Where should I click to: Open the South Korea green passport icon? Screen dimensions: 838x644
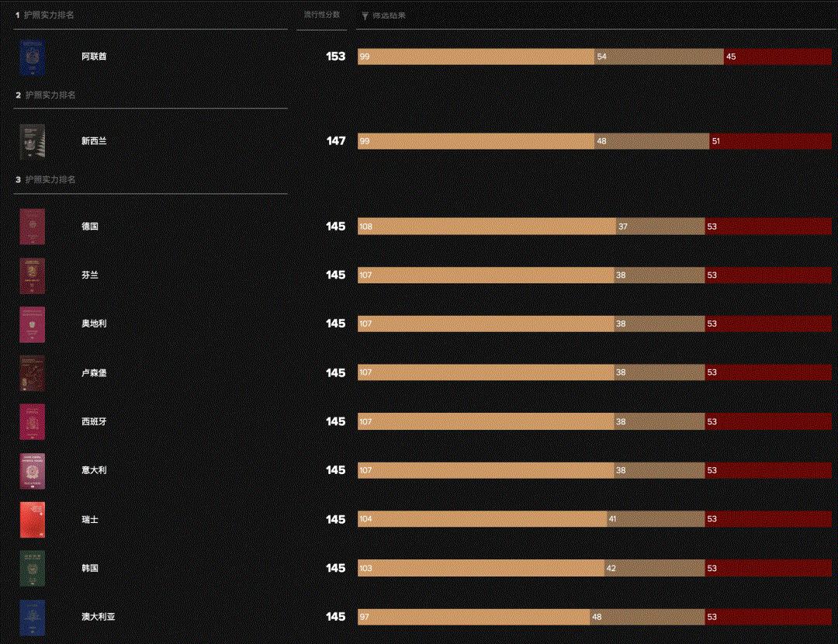click(x=33, y=568)
